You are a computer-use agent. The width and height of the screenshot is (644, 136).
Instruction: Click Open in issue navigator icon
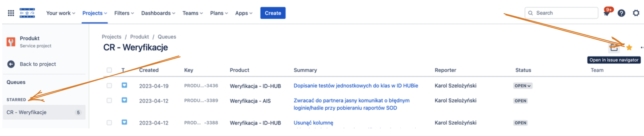tap(614, 48)
